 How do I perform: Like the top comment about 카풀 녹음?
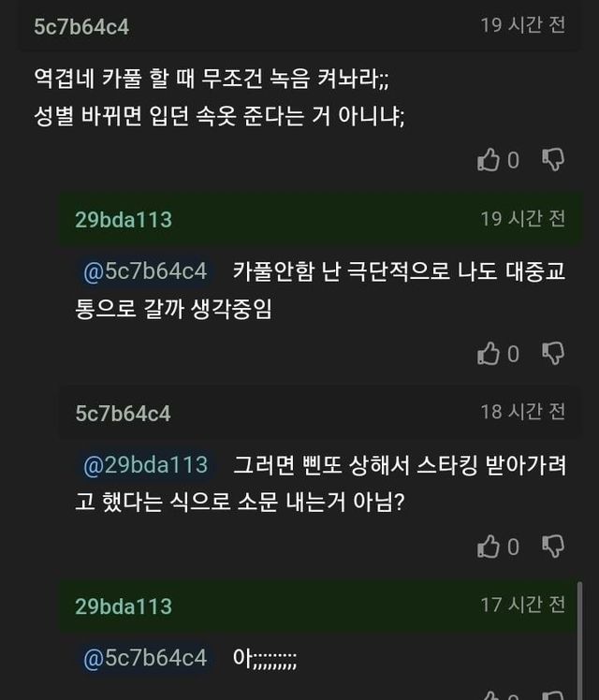pyautogui.click(x=489, y=160)
